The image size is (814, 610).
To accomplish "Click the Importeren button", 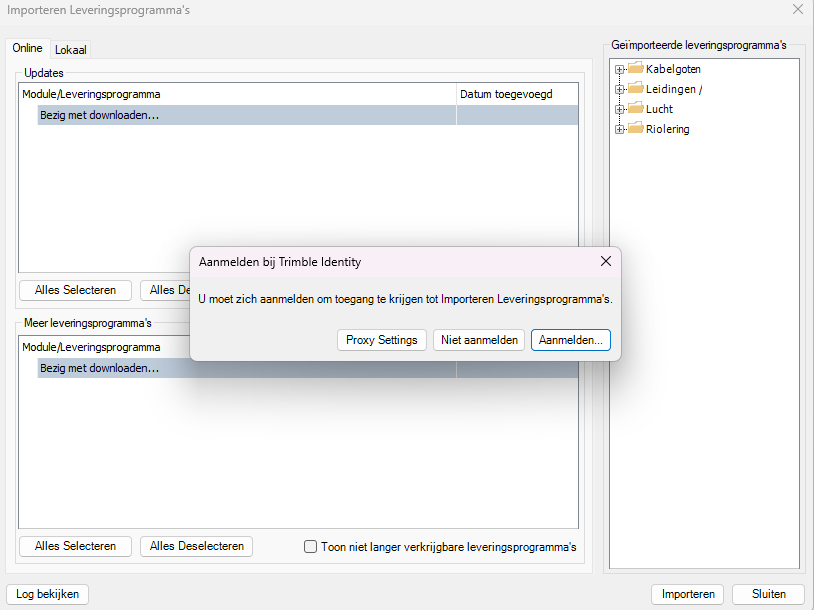I will tap(688, 594).
